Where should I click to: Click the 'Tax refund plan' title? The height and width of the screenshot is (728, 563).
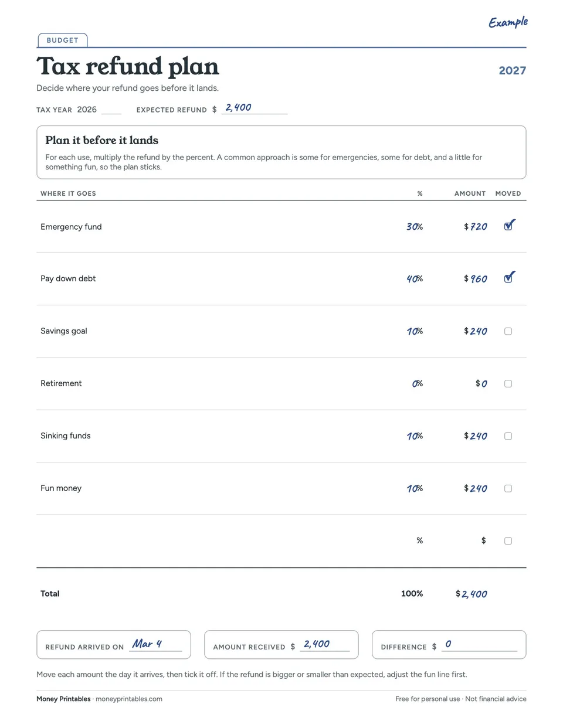(128, 67)
